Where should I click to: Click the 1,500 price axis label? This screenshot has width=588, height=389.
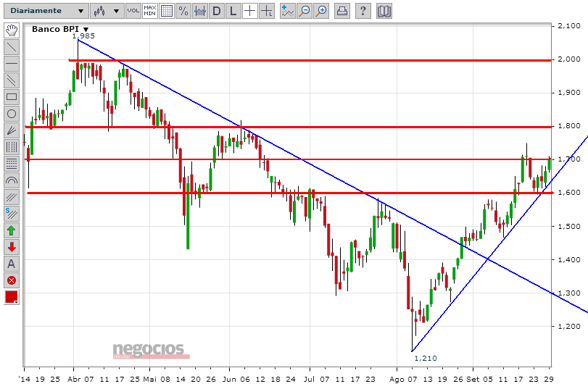[x=569, y=226]
